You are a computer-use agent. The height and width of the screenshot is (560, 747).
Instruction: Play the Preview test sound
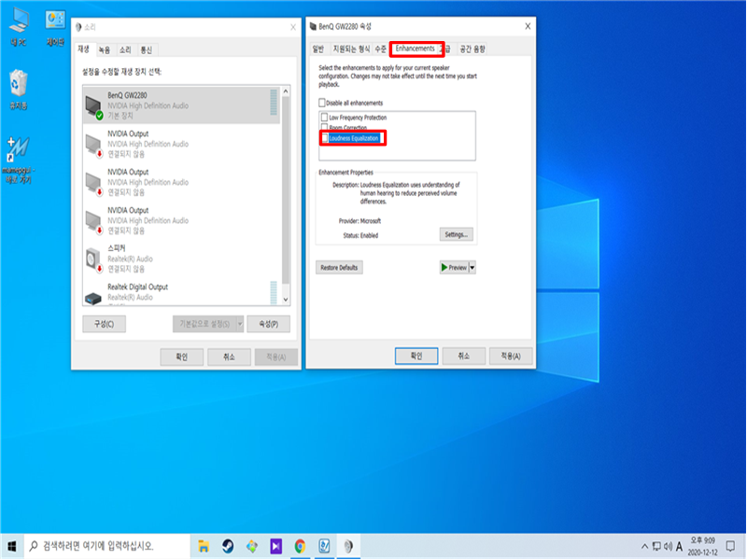coord(454,268)
